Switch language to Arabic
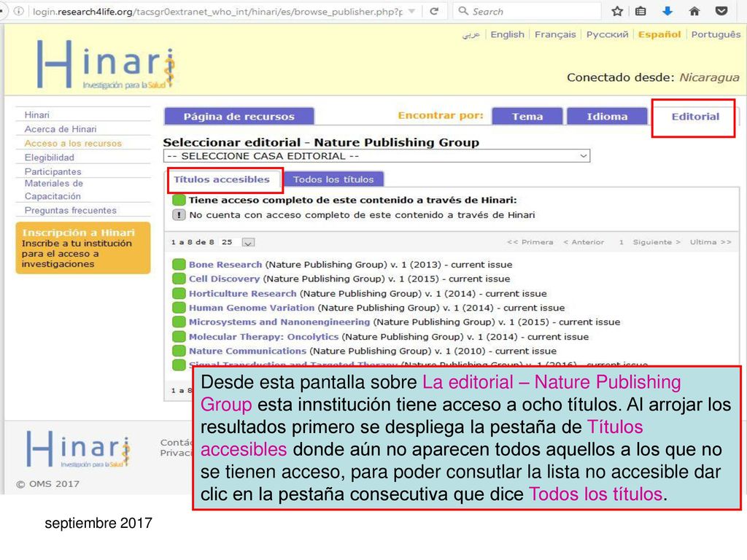 tap(471, 34)
